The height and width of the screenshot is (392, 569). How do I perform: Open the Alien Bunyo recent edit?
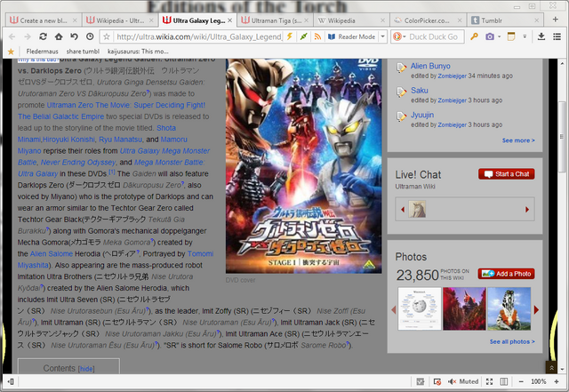click(430, 66)
